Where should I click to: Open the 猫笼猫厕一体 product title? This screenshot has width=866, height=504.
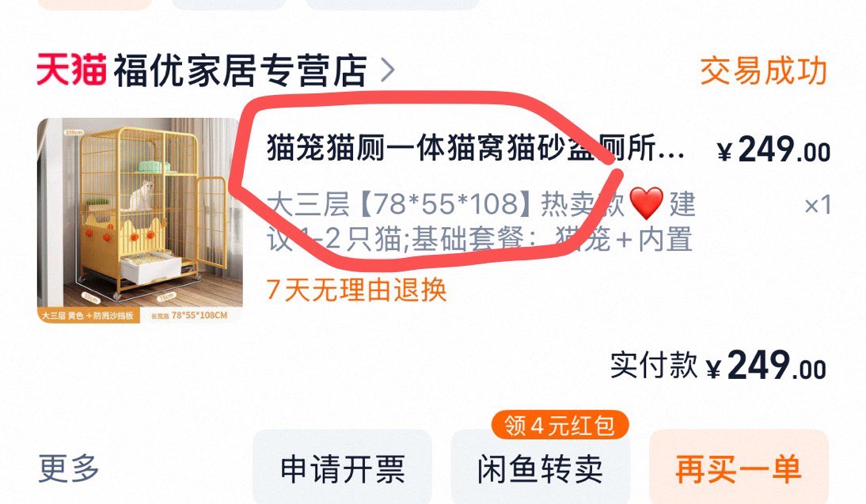[x=476, y=149]
